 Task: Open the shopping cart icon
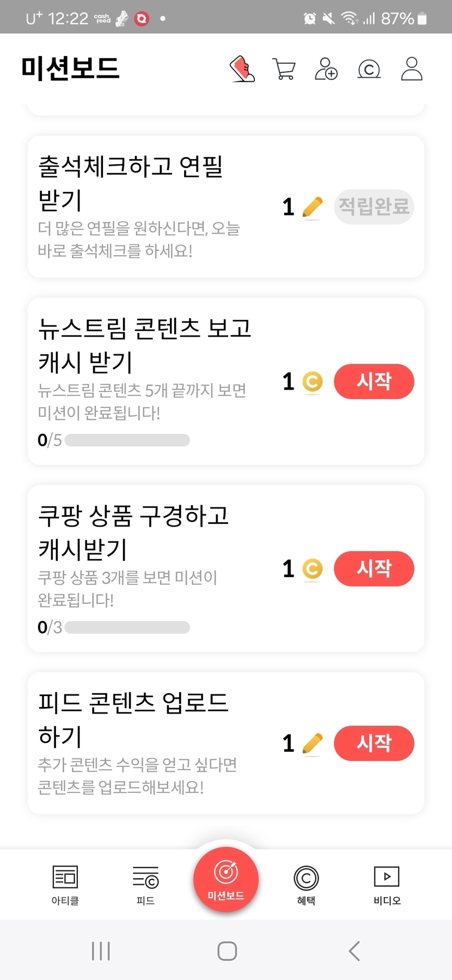pos(284,69)
